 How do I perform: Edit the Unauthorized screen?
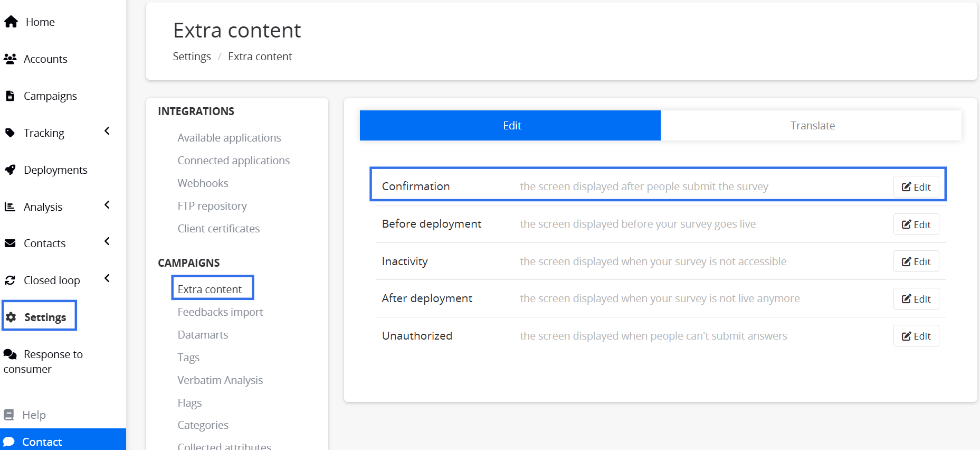click(916, 336)
